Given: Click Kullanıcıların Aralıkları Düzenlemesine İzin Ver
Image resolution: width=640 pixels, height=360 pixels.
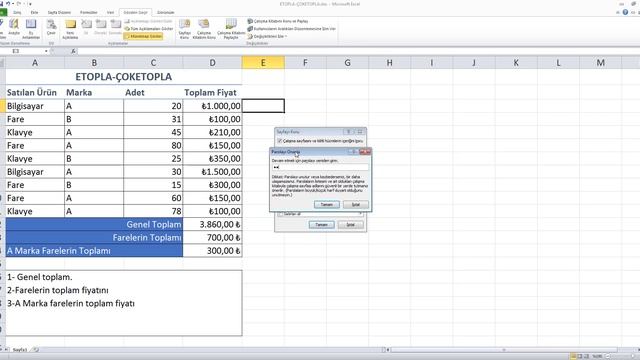Looking at the screenshot, I should 291,29.
